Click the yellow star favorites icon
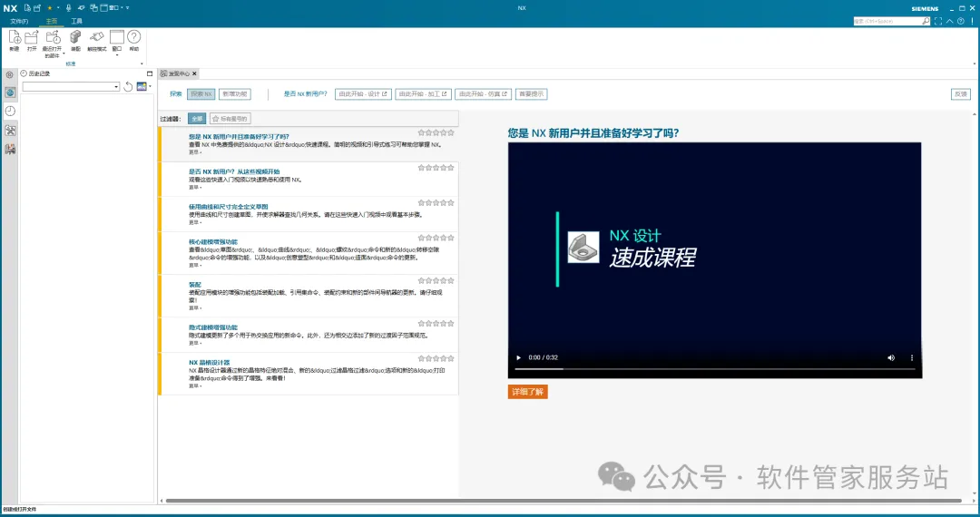This screenshot has width=980, height=517. tap(50, 8)
